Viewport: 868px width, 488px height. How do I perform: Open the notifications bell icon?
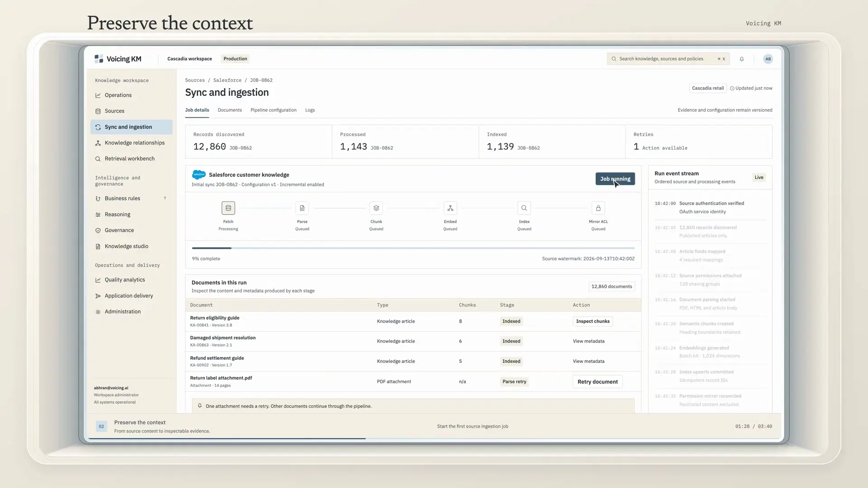(x=741, y=59)
